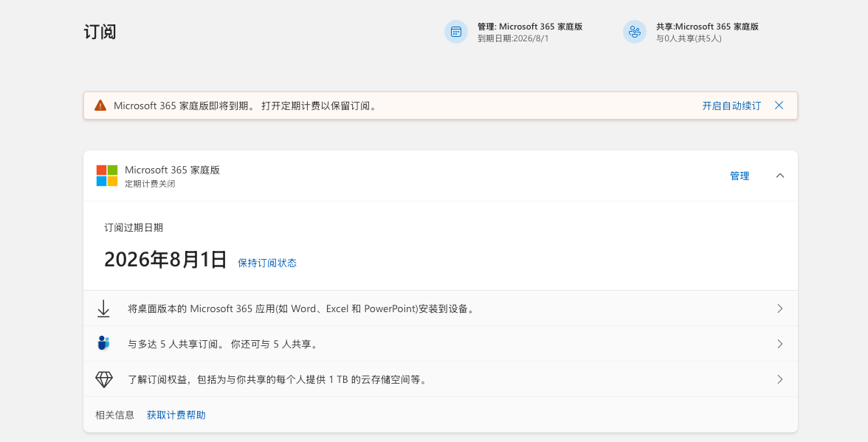Click the people sharing icon in header
Screen dimensions: 868x442
(635, 32)
